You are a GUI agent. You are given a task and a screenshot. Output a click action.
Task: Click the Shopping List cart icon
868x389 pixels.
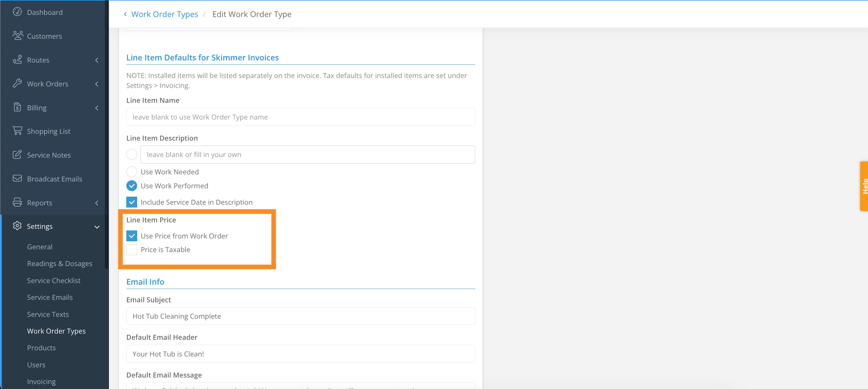click(17, 131)
